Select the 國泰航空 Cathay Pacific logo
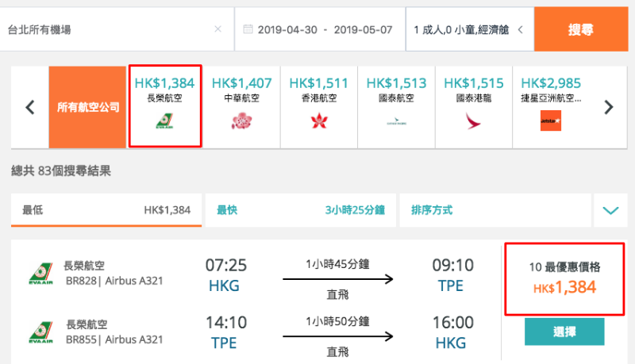Screen dimensions: 635x364 tap(396, 121)
